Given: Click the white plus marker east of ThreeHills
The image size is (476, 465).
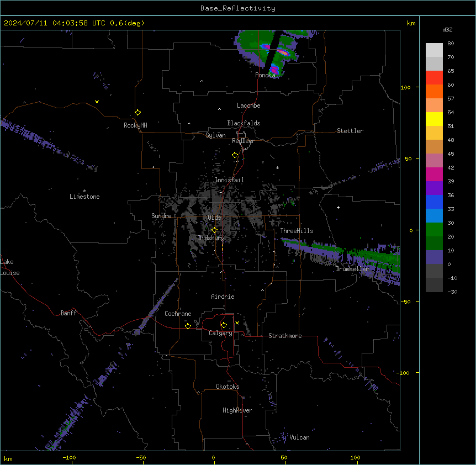Looking at the screenshot, I should (338, 207).
